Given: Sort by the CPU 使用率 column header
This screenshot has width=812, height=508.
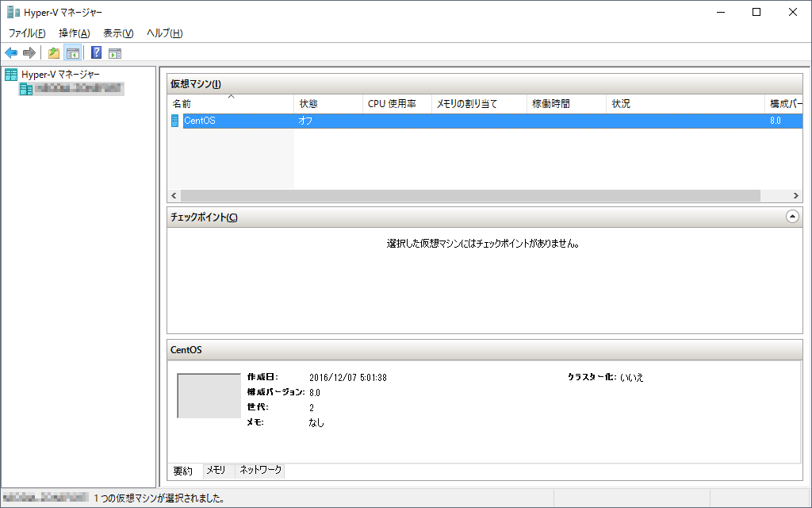Looking at the screenshot, I should (x=397, y=104).
